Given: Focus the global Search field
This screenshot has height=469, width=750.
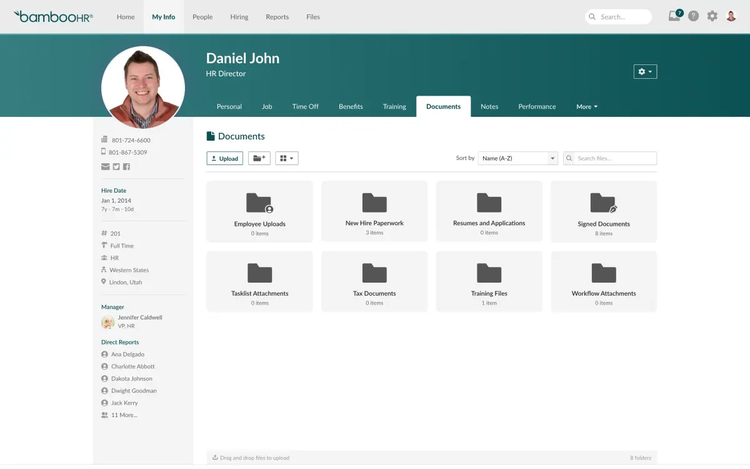Looking at the screenshot, I should 618,17.
